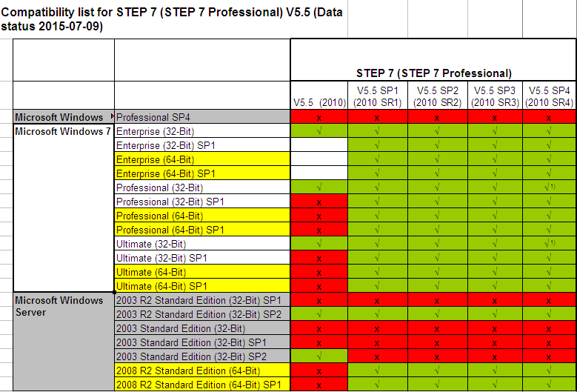Select the 'Microsoft Windows Server' group cell

tap(64, 342)
